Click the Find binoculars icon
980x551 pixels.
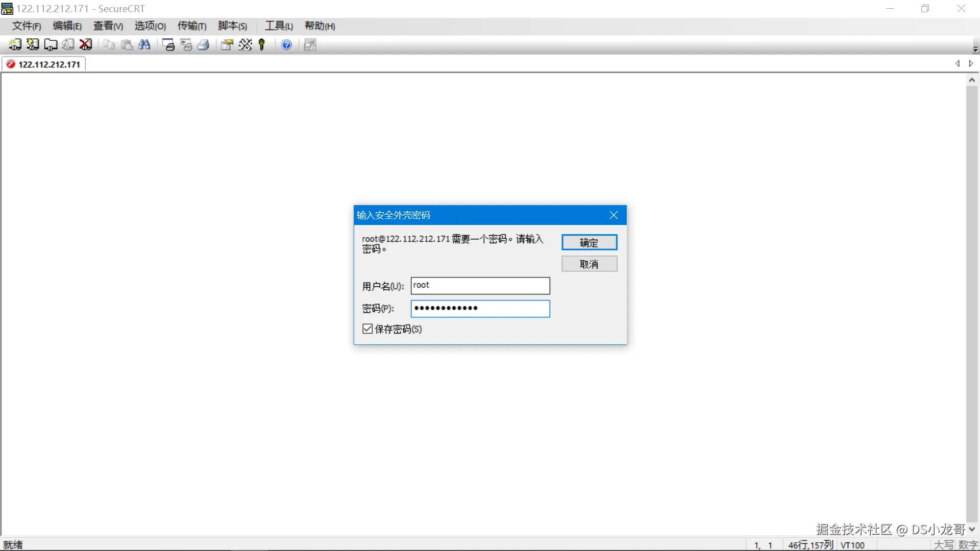point(144,45)
